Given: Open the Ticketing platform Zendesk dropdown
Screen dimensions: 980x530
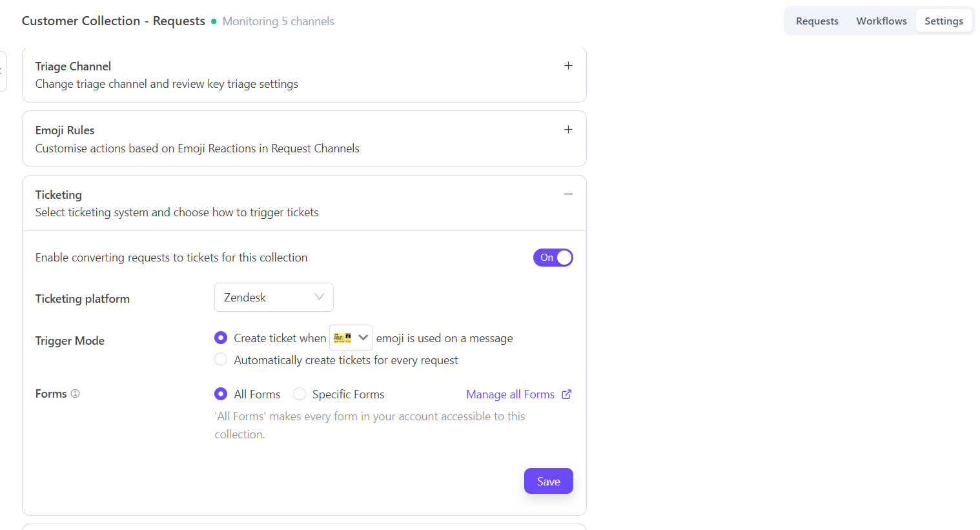Looking at the screenshot, I should [x=274, y=298].
